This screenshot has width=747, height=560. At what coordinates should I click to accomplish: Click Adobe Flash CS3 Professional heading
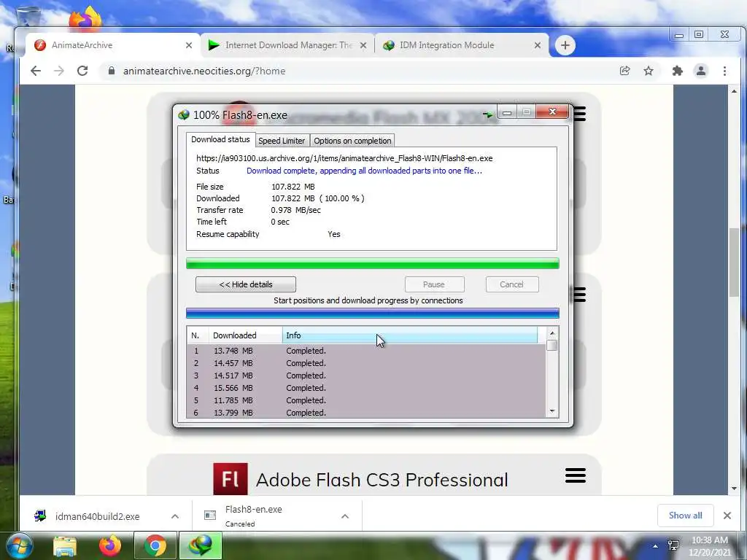coord(382,480)
